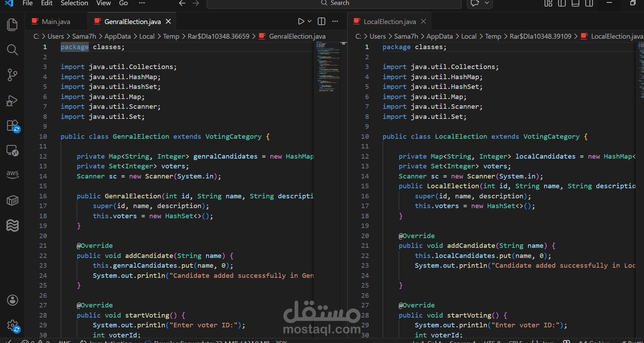Open more actions for left editor group
The height and width of the screenshot is (343, 644).
pos(335,22)
